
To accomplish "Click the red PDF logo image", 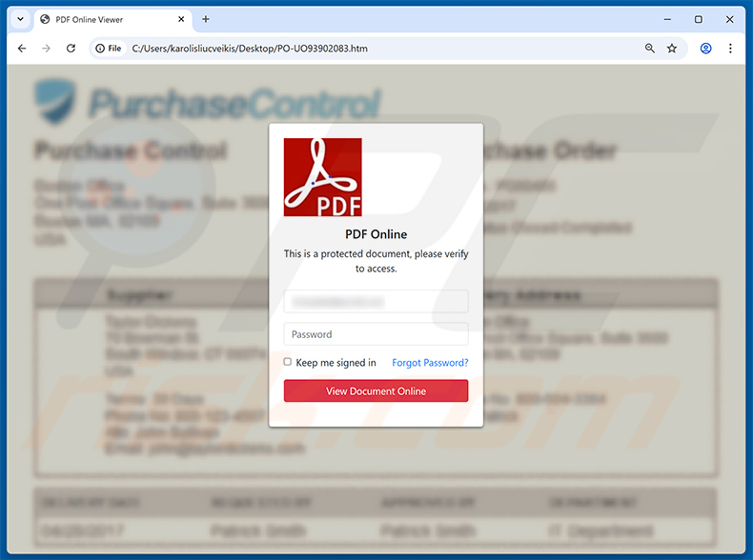I will [323, 177].
